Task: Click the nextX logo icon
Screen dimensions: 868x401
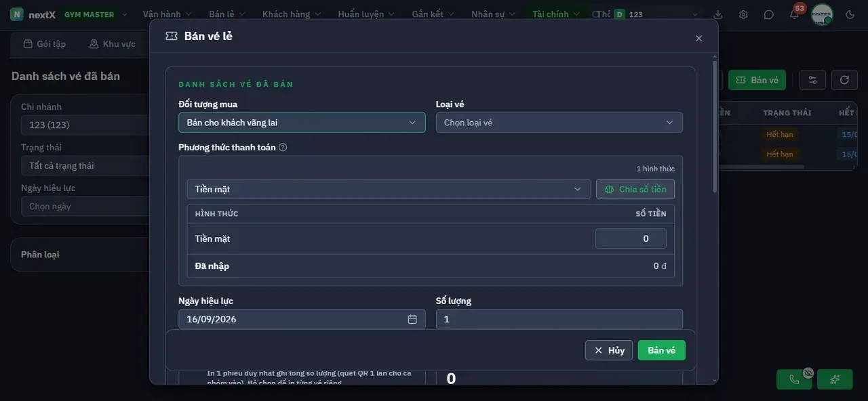Action: tap(17, 14)
